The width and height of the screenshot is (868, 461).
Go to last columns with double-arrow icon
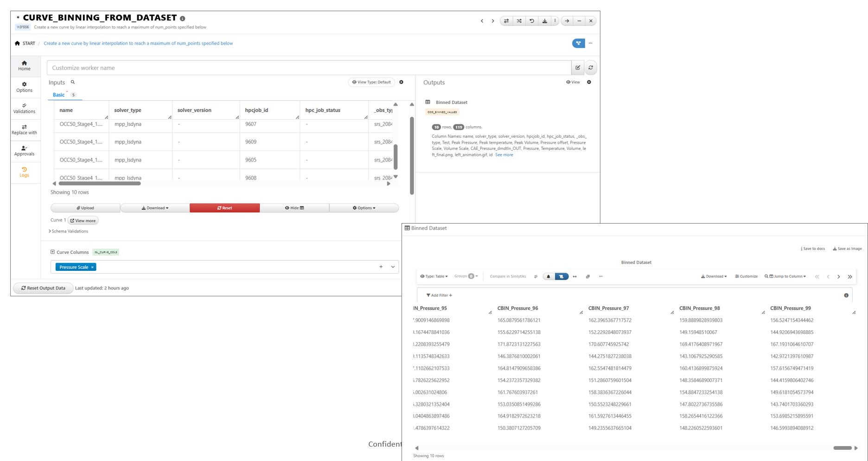[850, 276]
